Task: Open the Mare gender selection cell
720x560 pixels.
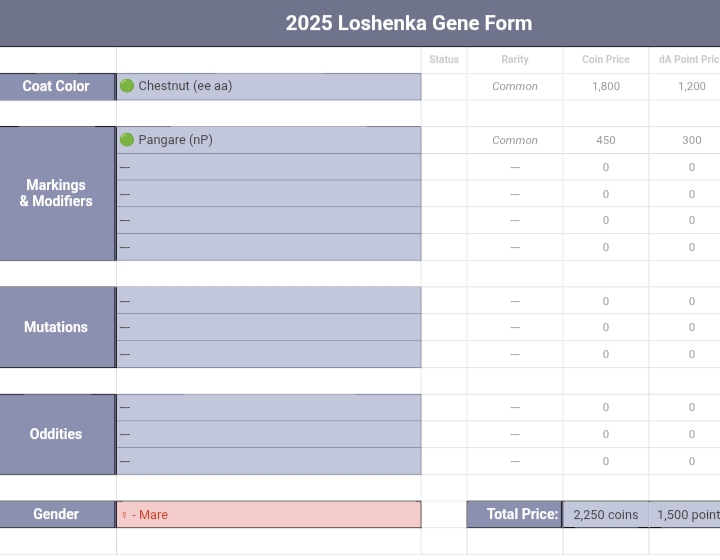Action: coord(268,515)
